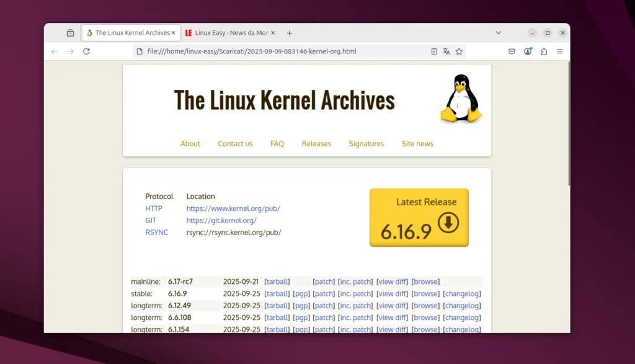Reload the page with the refresh icon
The image size is (635, 364).
point(86,51)
